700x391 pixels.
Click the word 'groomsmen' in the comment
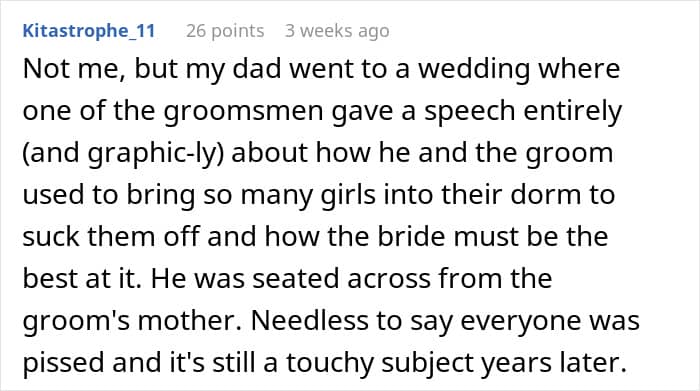tap(243, 111)
